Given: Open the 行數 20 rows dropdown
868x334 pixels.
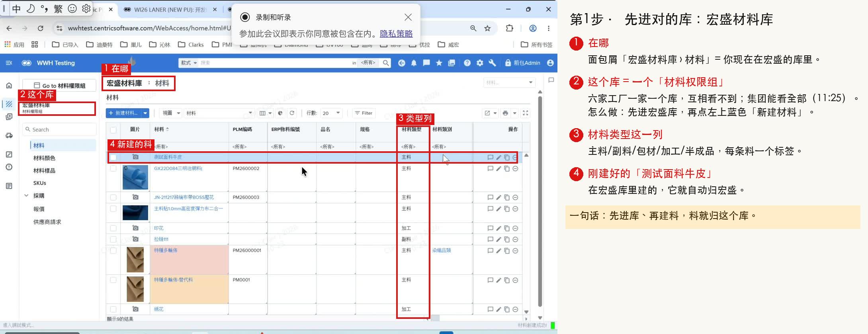Looking at the screenshot, I should [x=332, y=113].
